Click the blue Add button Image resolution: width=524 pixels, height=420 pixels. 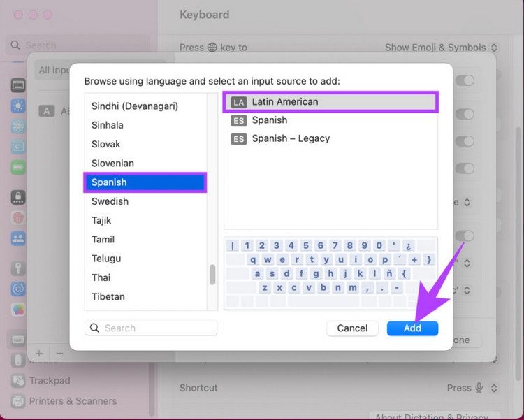[412, 328]
